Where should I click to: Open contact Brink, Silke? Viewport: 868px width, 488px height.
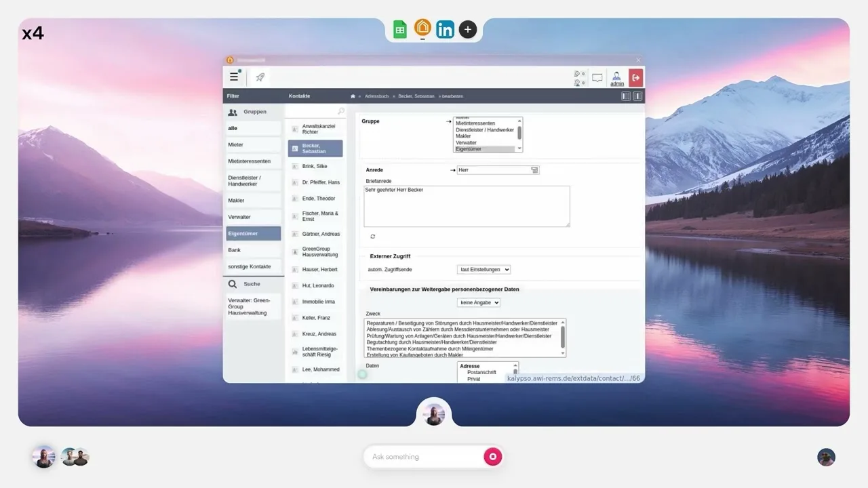(315, 166)
